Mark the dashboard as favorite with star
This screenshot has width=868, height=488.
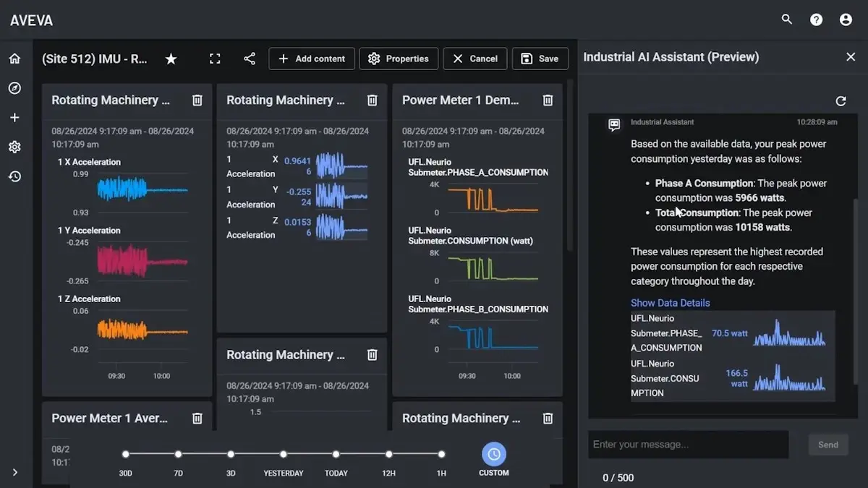click(x=171, y=59)
